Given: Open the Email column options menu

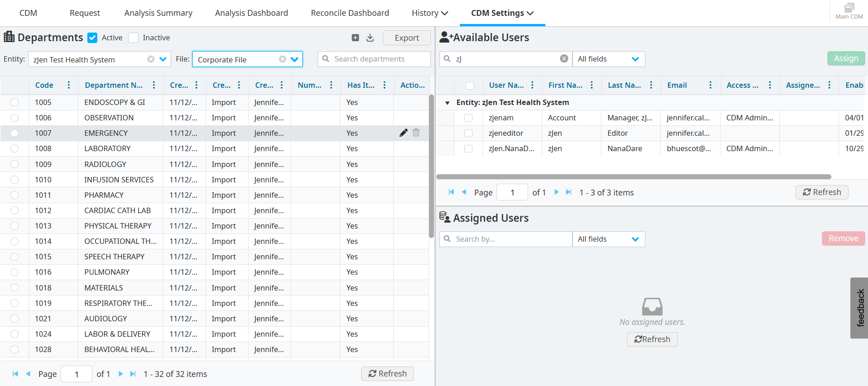Looking at the screenshot, I should point(710,85).
